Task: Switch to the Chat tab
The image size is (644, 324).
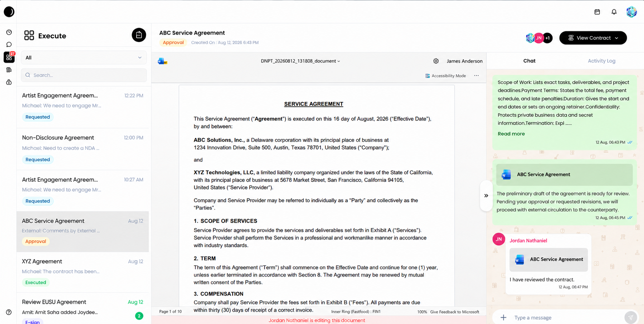Action: [x=529, y=61]
